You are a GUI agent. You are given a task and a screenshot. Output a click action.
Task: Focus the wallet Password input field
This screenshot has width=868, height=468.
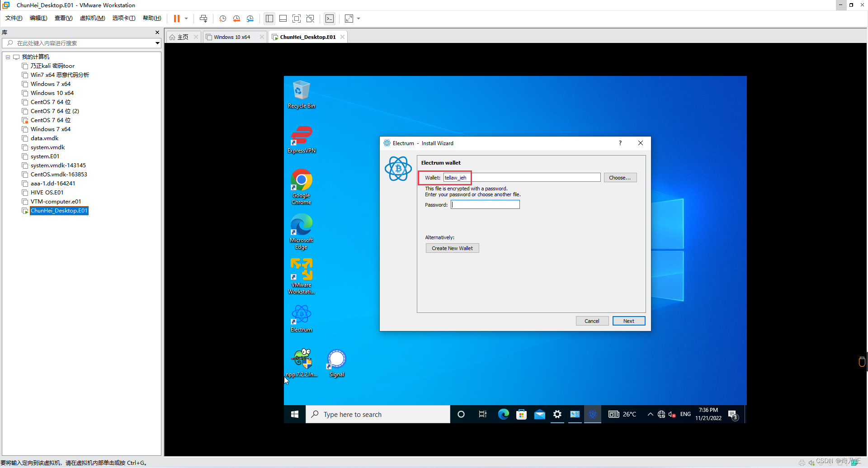(x=485, y=205)
